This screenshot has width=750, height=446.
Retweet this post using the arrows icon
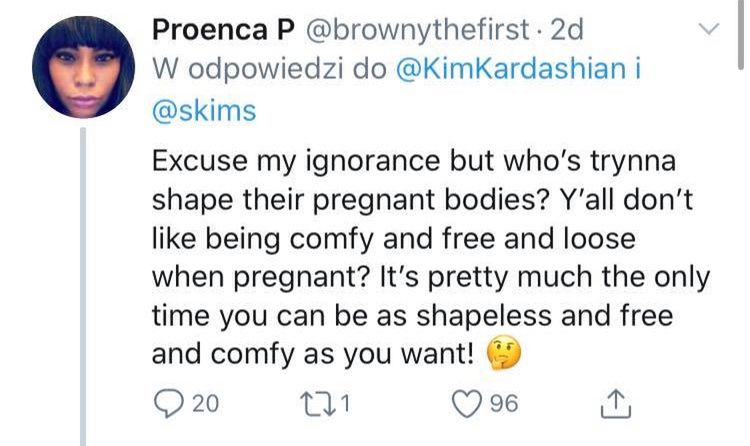319,403
